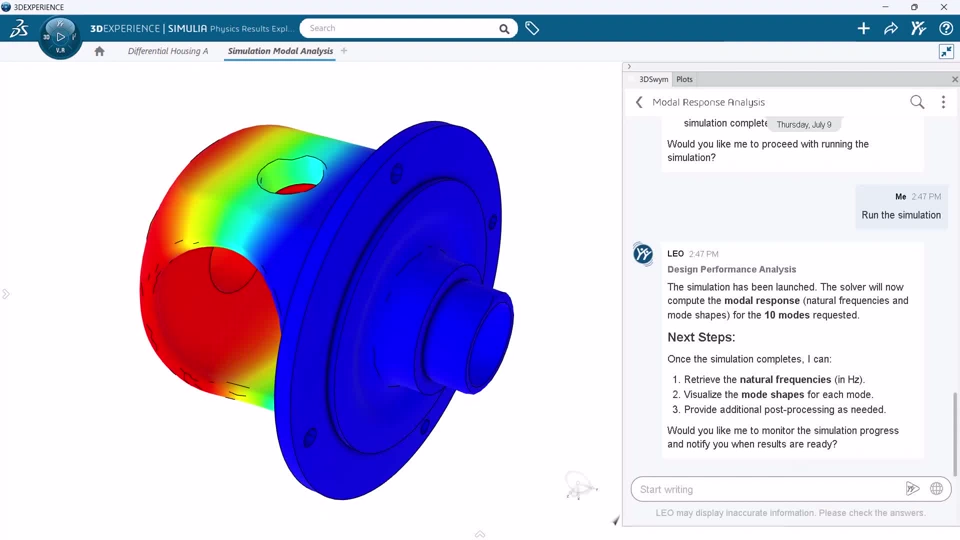Click the search magnifier in top bar
The width and height of the screenshot is (960, 540).
point(504,29)
